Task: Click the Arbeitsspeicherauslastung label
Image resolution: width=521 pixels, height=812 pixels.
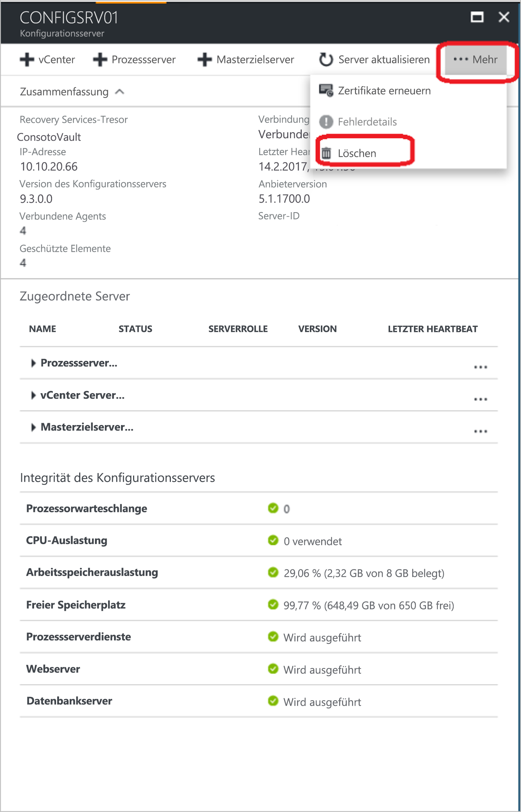Action: tap(92, 573)
